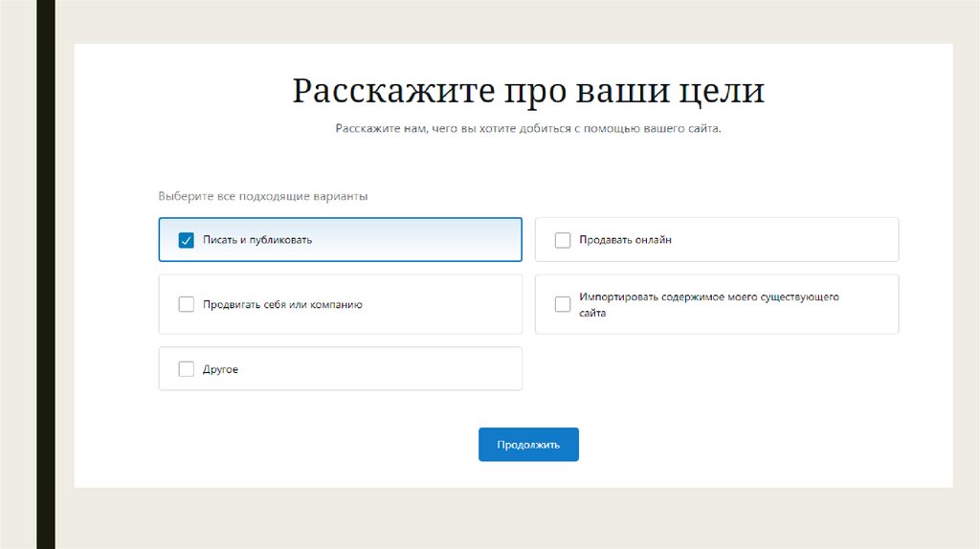Image resolution: width=980 pixels, height=549 pixels.
Task: Enable the "Продвигать себя или компанию" checkbox
Action: click(x=187, y=305)
